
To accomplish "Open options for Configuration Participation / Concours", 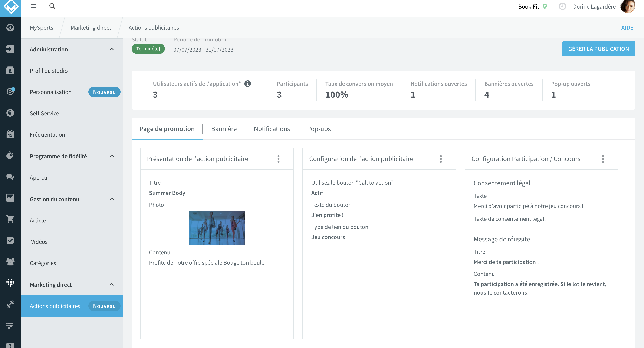I will click(x=603, y=159).
